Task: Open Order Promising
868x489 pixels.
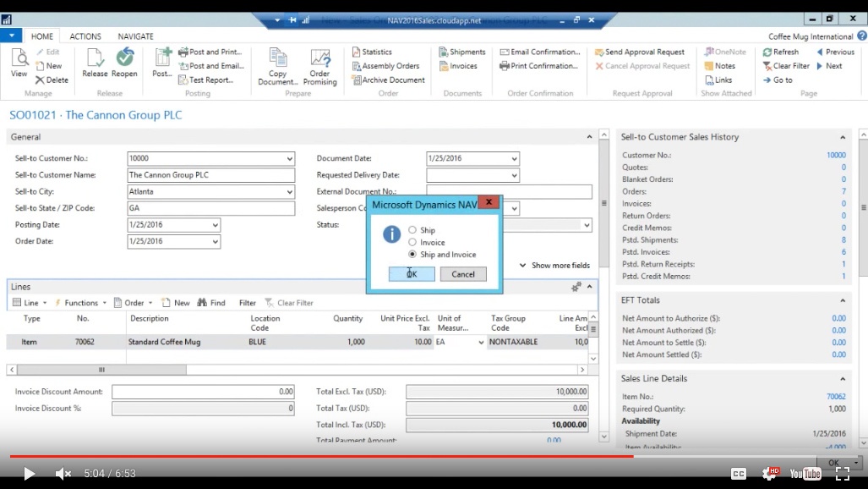Action: (320, 67)
